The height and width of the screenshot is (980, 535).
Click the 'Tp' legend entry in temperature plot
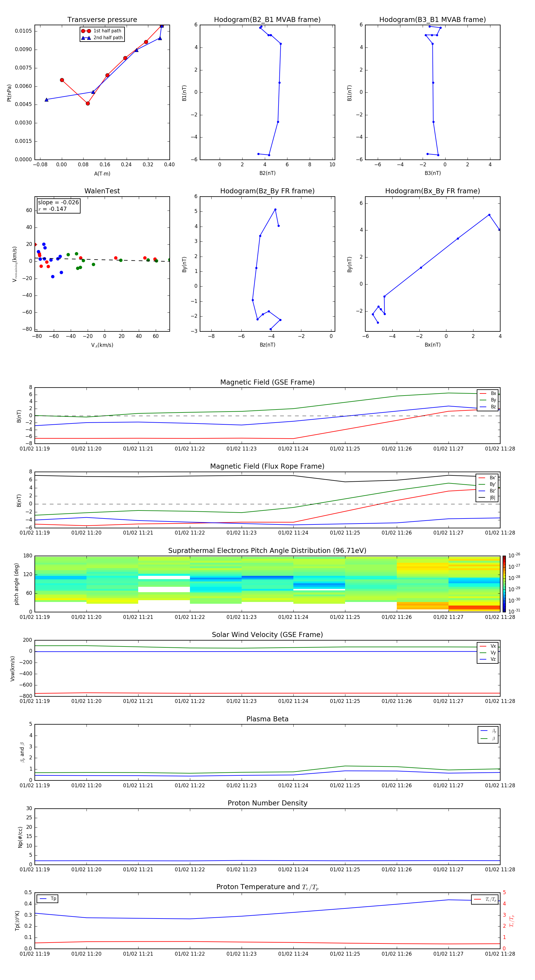[x=48, y=899]
